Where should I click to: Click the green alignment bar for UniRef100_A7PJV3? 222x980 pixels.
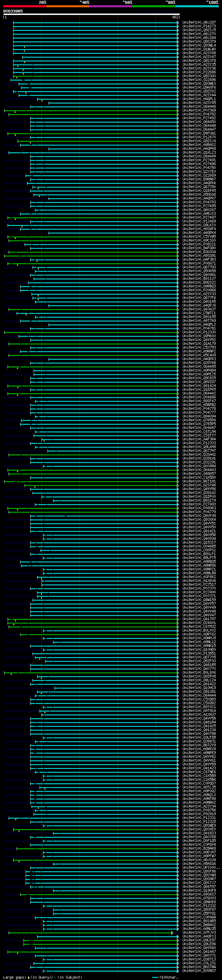[x=91, y=932]
